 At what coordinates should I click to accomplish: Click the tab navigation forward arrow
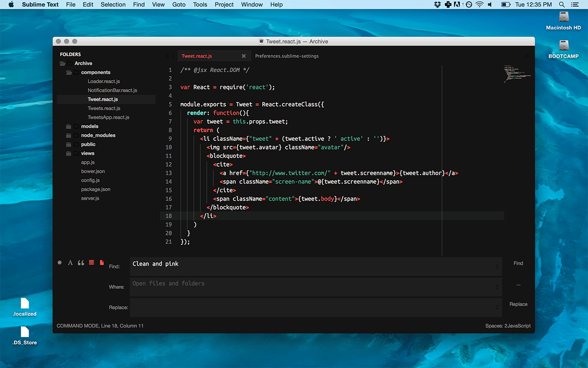173,56
